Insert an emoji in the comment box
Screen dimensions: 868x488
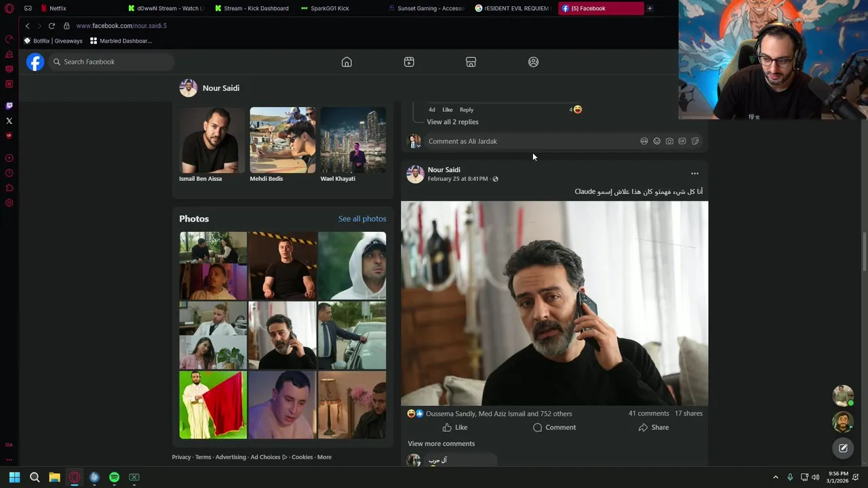coord(656,141)
